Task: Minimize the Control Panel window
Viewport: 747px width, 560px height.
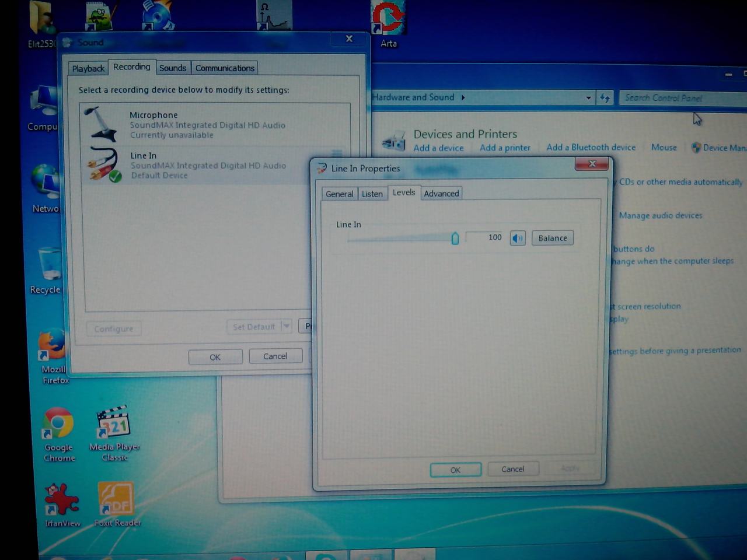Action: (728, 75)
